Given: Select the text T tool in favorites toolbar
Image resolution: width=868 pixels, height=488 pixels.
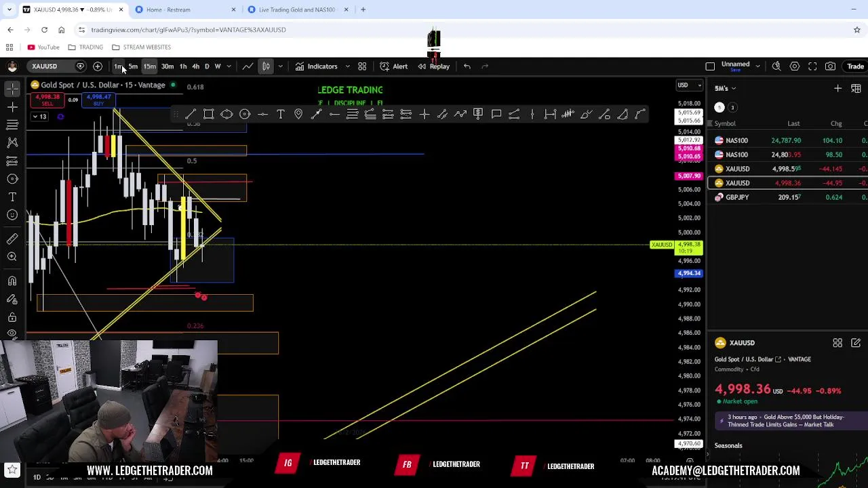Looking at the screenshot, I should coord(281,114).
